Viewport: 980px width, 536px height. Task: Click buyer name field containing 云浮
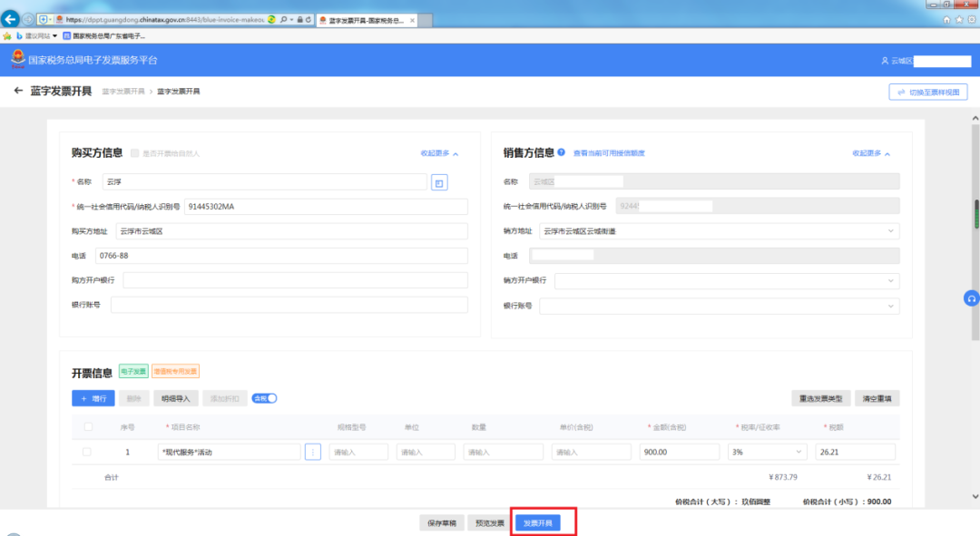point(264,181)
